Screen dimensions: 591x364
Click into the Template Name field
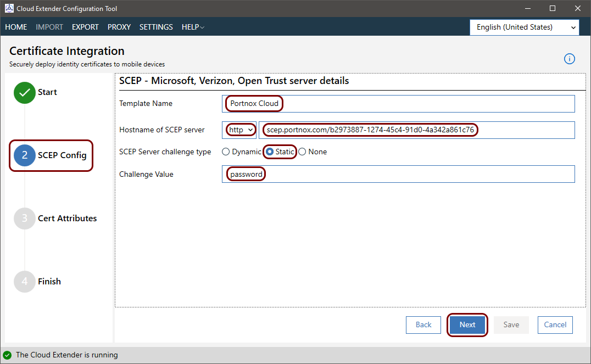(398, 104)
